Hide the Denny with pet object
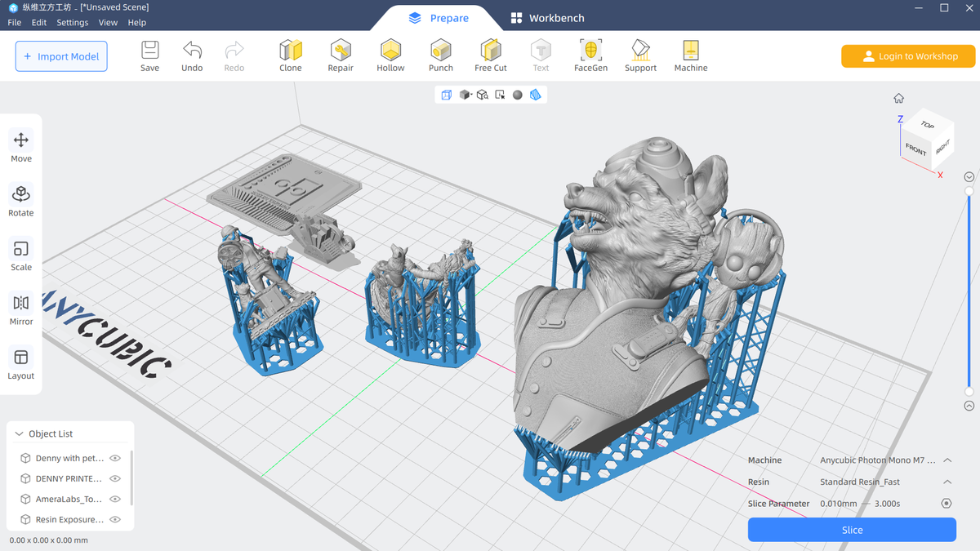The height and width of the screenshot is (551, 980). (x=115, y=459)
